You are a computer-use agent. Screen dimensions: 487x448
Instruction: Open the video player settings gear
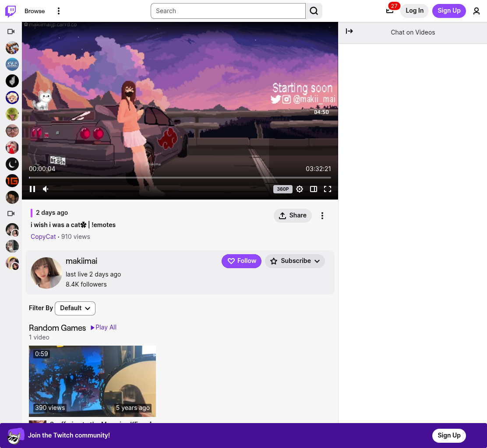[x=300, y=189]
